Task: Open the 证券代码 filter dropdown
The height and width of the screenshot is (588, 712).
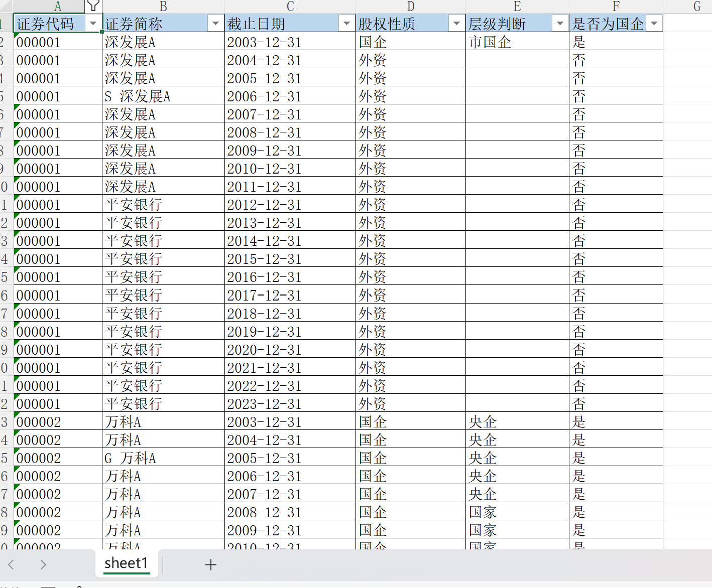Action: (93, 24)
